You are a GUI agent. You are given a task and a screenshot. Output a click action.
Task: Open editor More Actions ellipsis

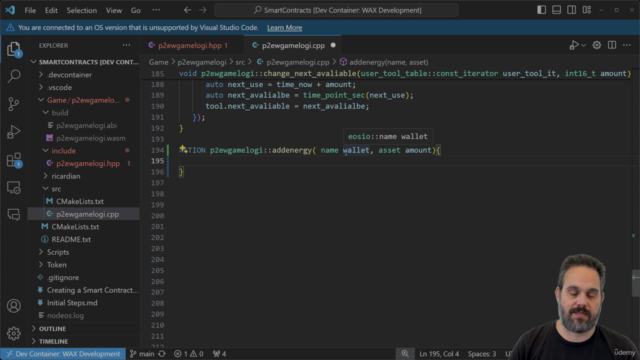(x=627, y=45)
